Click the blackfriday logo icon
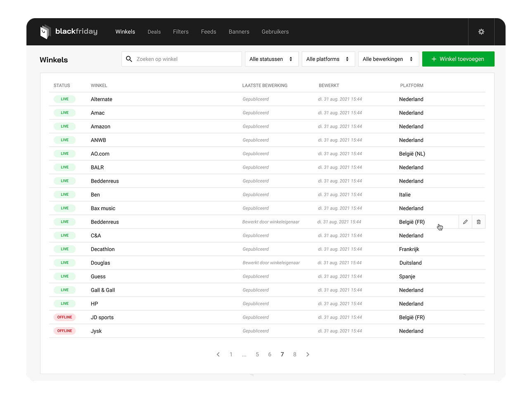 45,32
